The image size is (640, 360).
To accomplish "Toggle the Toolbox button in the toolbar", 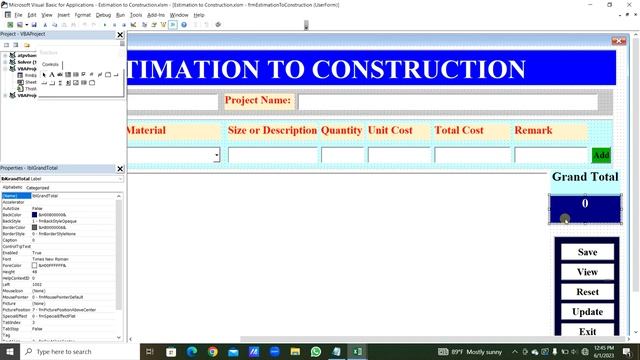I will pyautogui.click(x=173, y=24).
